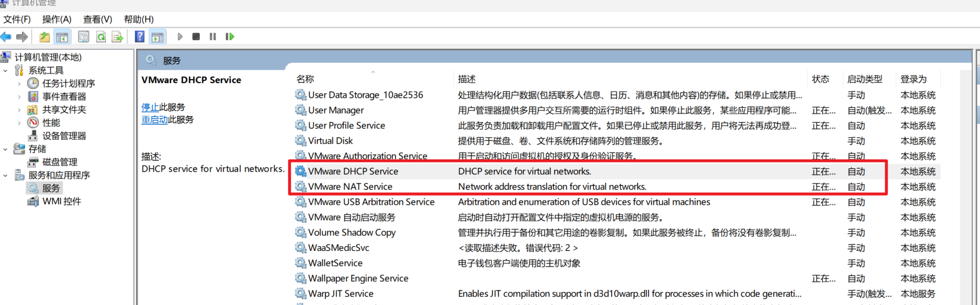Image resolution: width=980 pixels, height=305 pixels.
Task: Click the Up one level folder icon
Action: point(44,37)
